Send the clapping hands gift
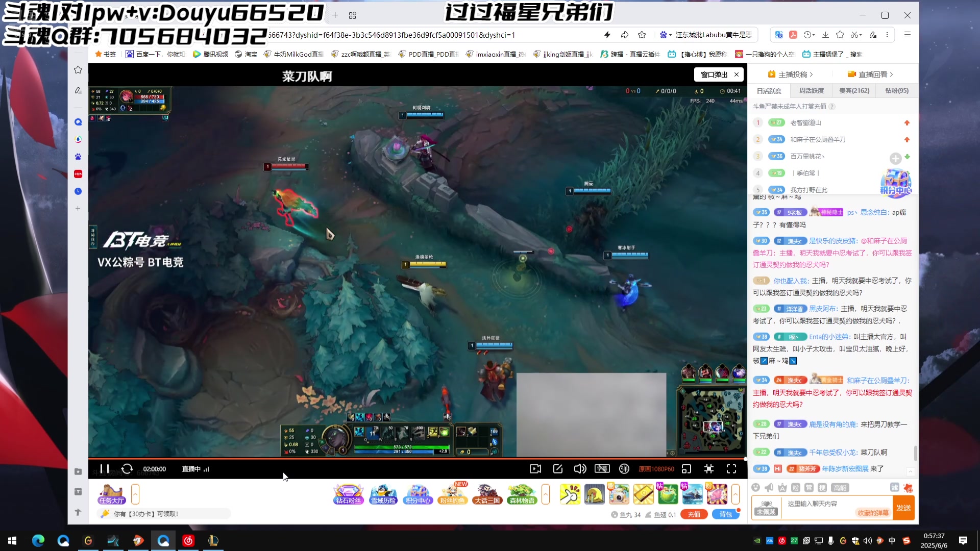This screenshot has height=551, width=980. (570, 494)
